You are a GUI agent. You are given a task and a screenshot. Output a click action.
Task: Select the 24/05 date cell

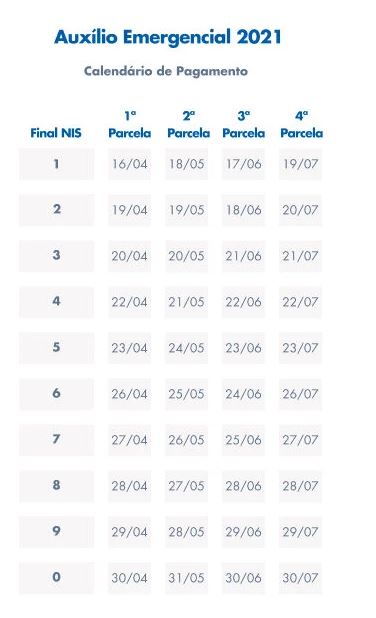[x=186, y=348]
